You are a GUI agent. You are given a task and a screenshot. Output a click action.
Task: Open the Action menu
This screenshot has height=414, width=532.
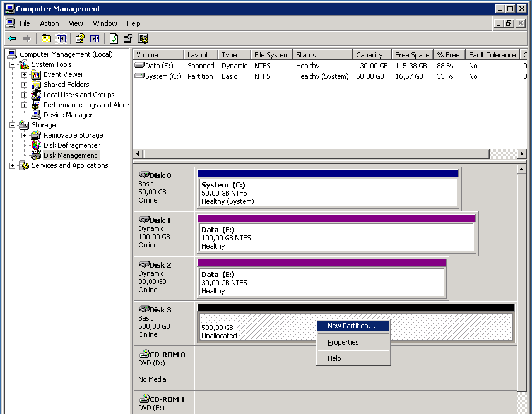pos(49,23)
